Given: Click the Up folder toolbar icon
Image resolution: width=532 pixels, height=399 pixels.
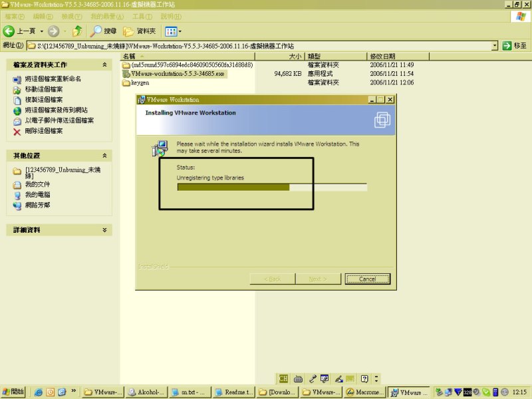Looking at the screenshot, I should [78, 31].
